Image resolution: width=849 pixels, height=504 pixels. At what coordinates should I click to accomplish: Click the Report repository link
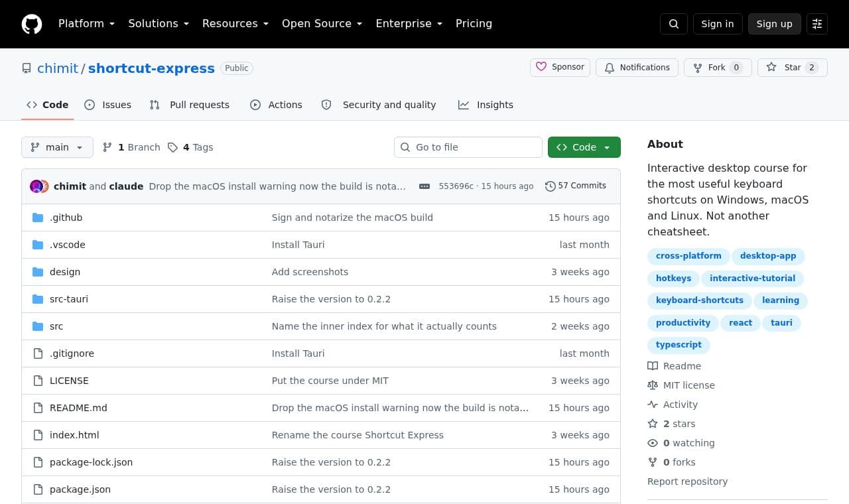[x=687, y=481]
